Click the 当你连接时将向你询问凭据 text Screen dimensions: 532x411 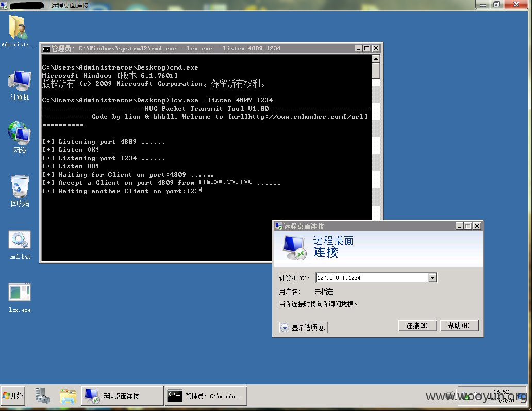(x=318, y=304)
